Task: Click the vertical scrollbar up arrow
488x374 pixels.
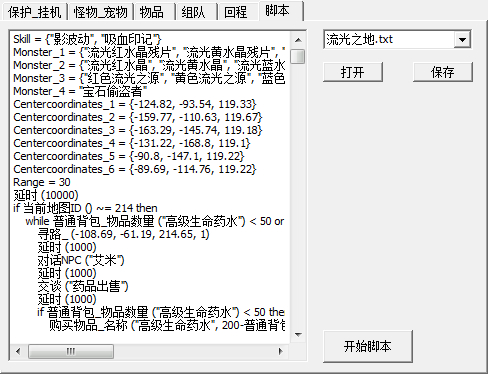Action: [x=298, y=40]
